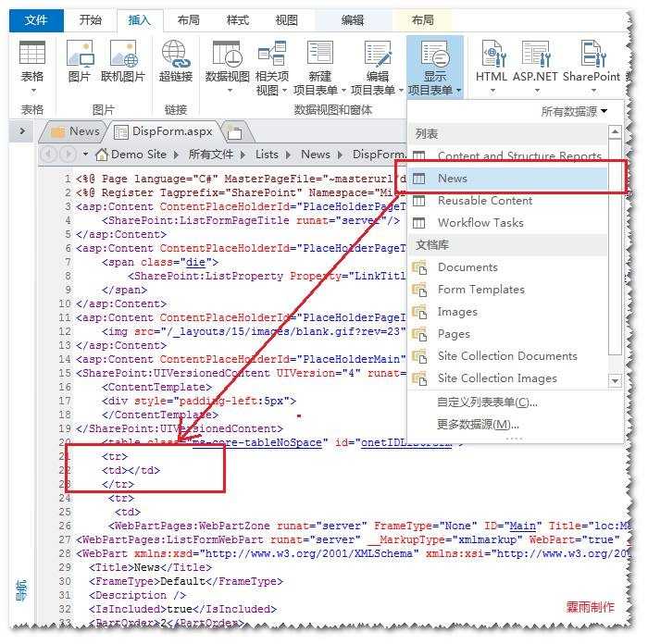The height and width of the screenshot is (644, 648).
Task: Click line <span class="die"> in code
Action: pos(160,262)
